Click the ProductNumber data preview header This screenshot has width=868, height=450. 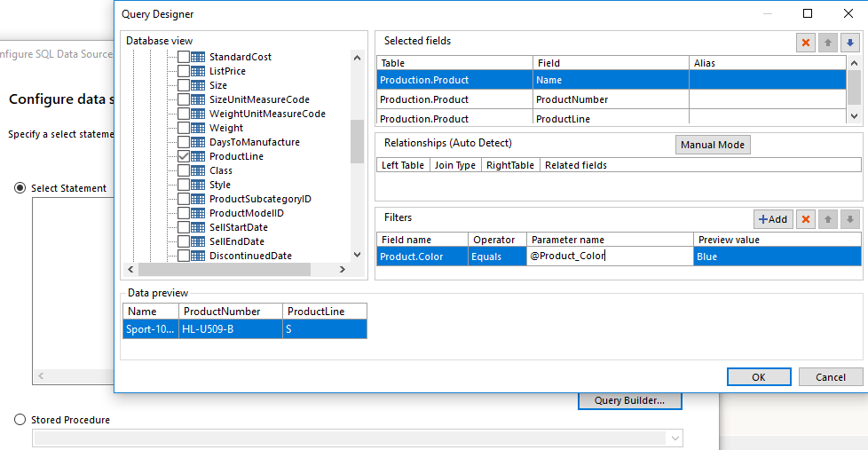230,312
